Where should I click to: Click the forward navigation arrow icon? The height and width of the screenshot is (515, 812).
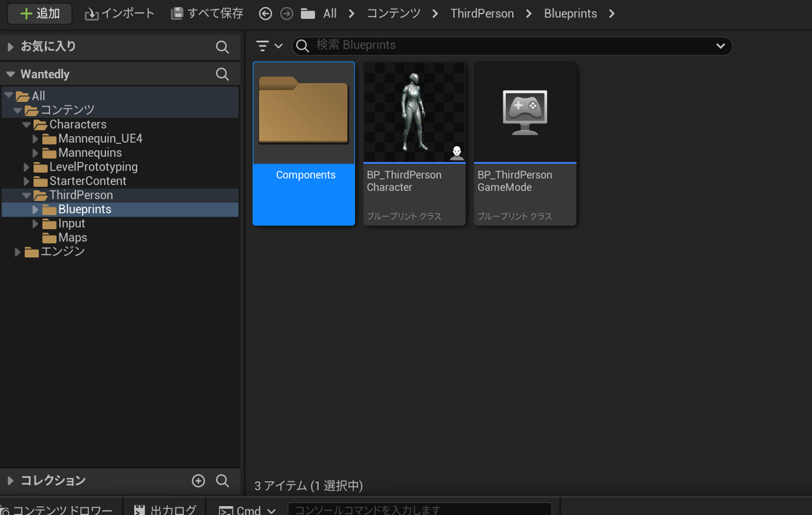[286, 14]
